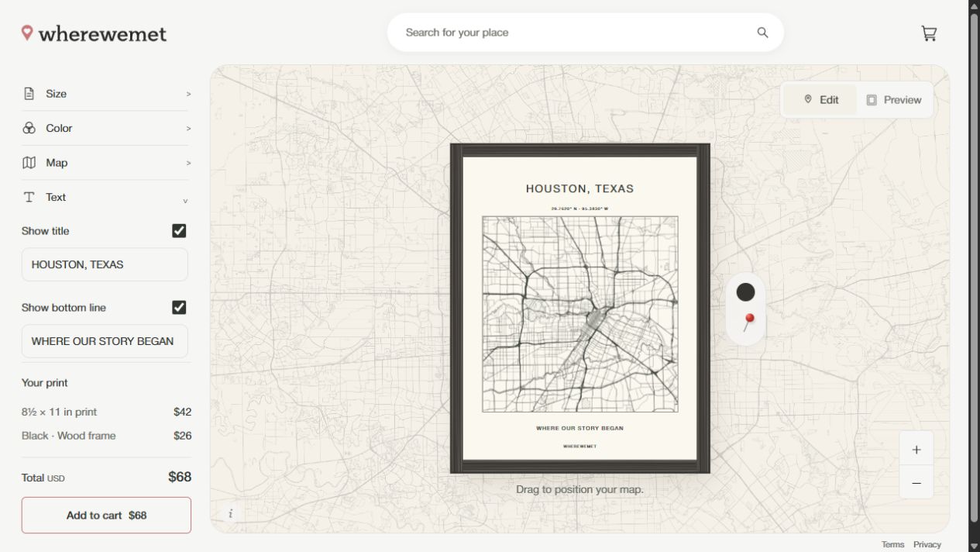Click WHERE OUR STORY BEGAN on poster

[579, 428]
